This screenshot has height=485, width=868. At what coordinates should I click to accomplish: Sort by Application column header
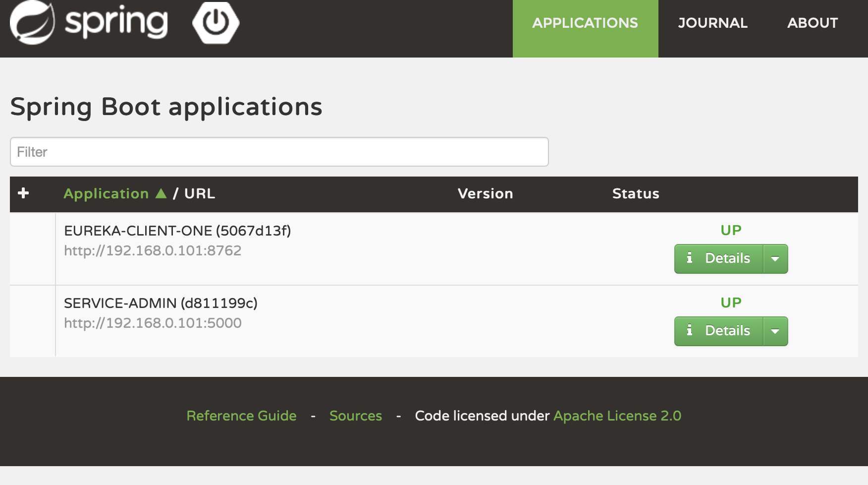pyautogui.click(x=106, y=193)
